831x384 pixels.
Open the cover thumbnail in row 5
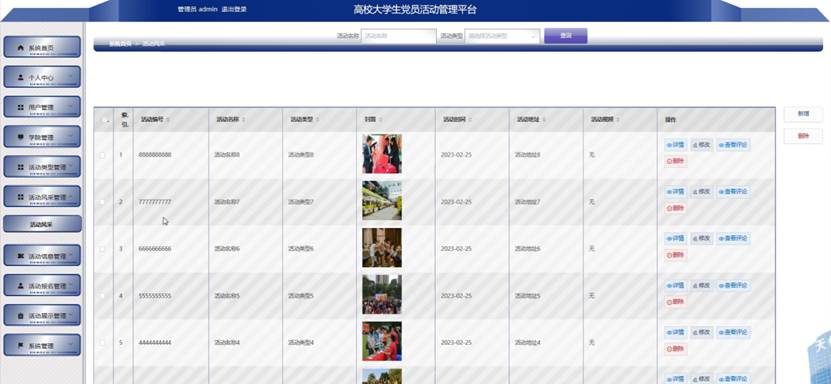point(382,342)
